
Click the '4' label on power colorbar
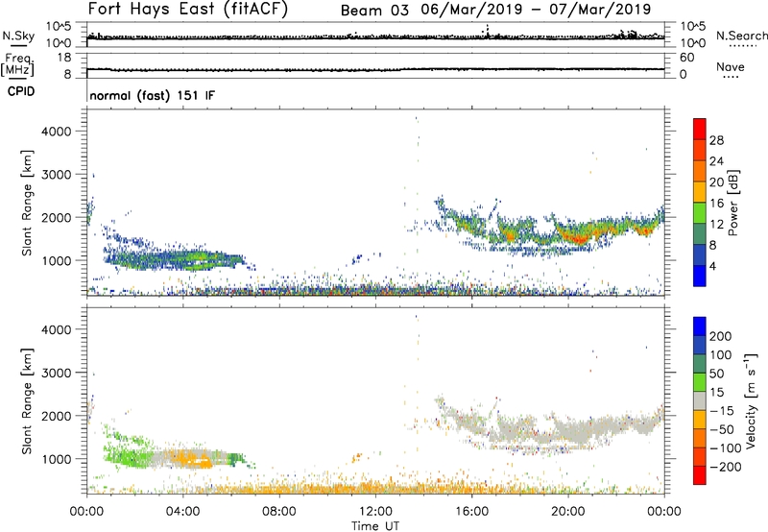(x=712, y=267)
